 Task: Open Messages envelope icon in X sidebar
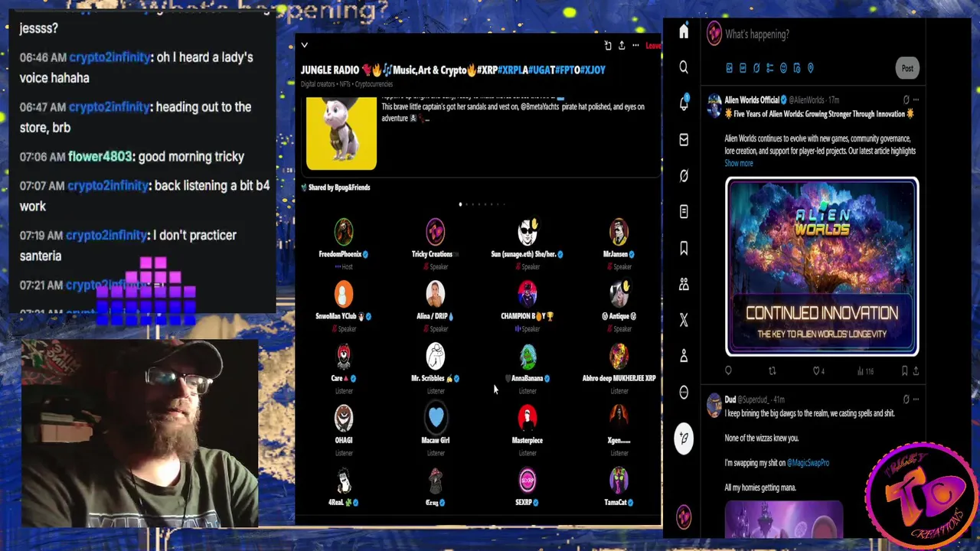(684, 139)
